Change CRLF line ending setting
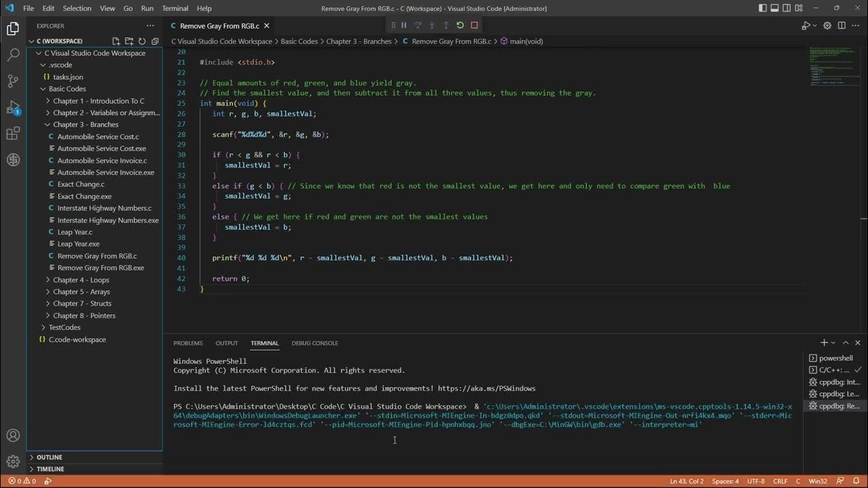Image resolution: width=868 pixels, height=488 pixels. [x=780, y=481]
